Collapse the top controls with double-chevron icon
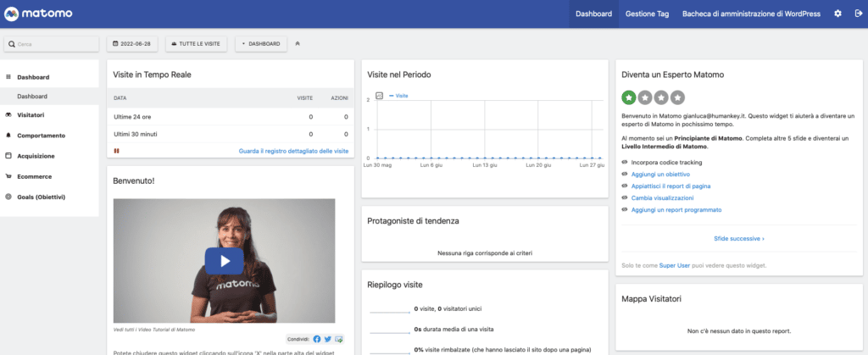The image size is (868, 355). 298,43
